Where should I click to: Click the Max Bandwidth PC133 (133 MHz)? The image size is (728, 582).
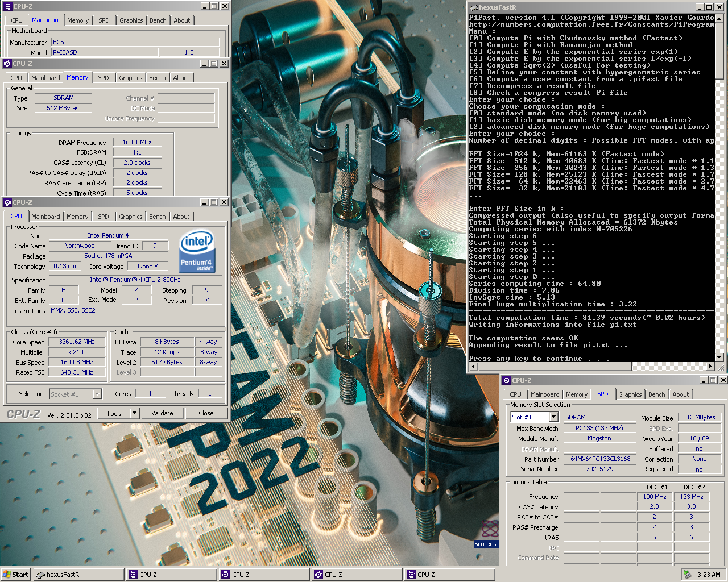tap(599, 429)
